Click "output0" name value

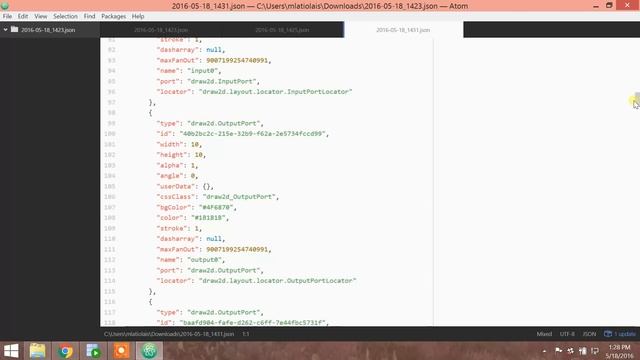(x=206, y=260)
